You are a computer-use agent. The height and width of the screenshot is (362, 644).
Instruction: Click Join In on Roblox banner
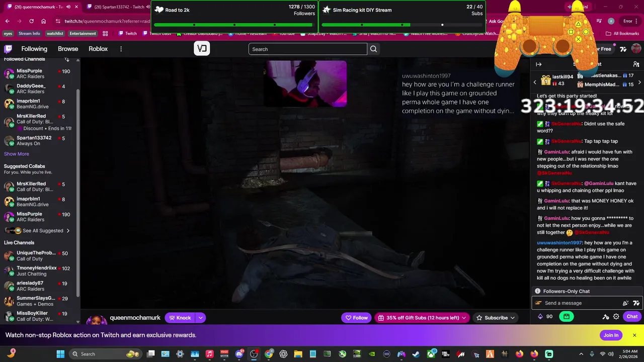(x=611, y=335)
